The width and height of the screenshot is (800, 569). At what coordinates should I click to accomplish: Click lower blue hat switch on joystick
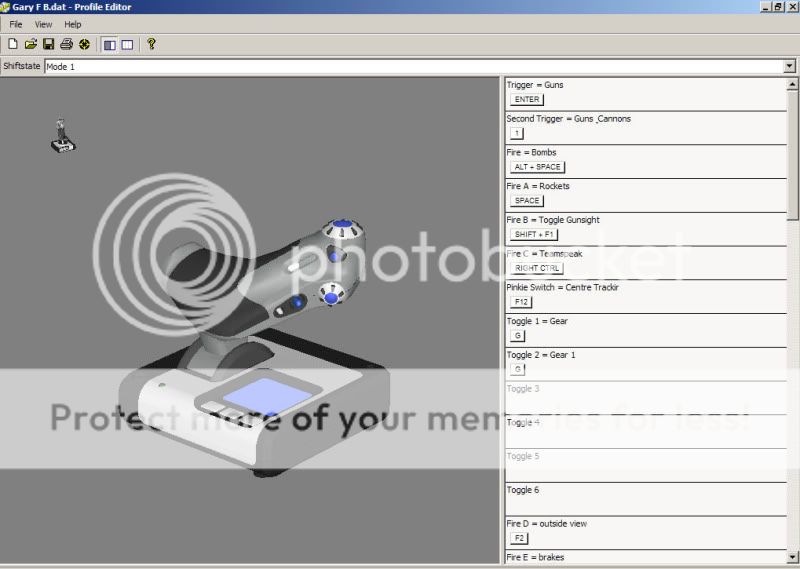coord(331,297)
